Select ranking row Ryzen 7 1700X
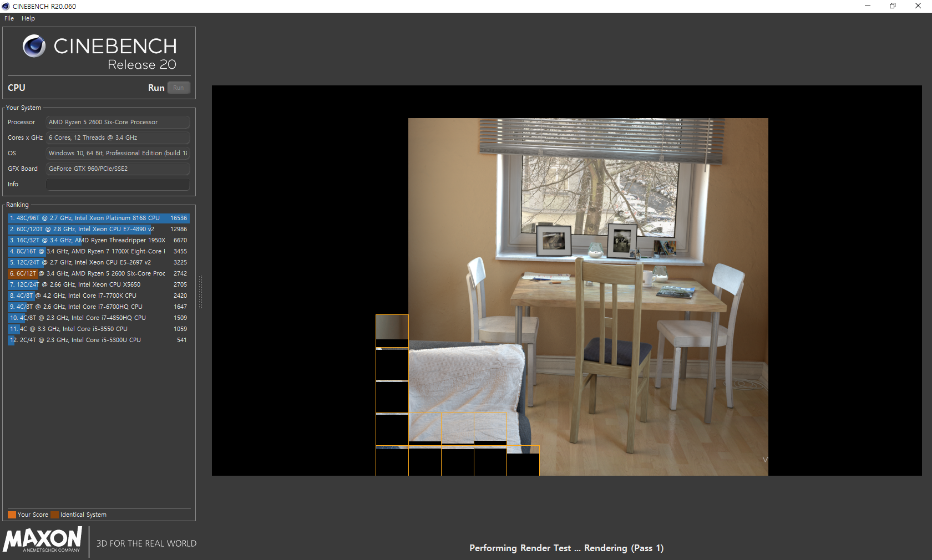 point(98,251)
